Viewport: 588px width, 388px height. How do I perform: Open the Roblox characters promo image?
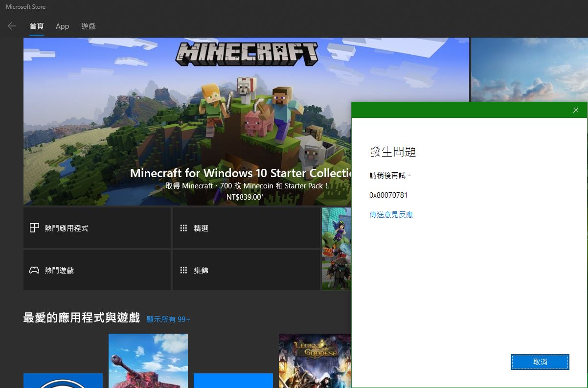337,249
